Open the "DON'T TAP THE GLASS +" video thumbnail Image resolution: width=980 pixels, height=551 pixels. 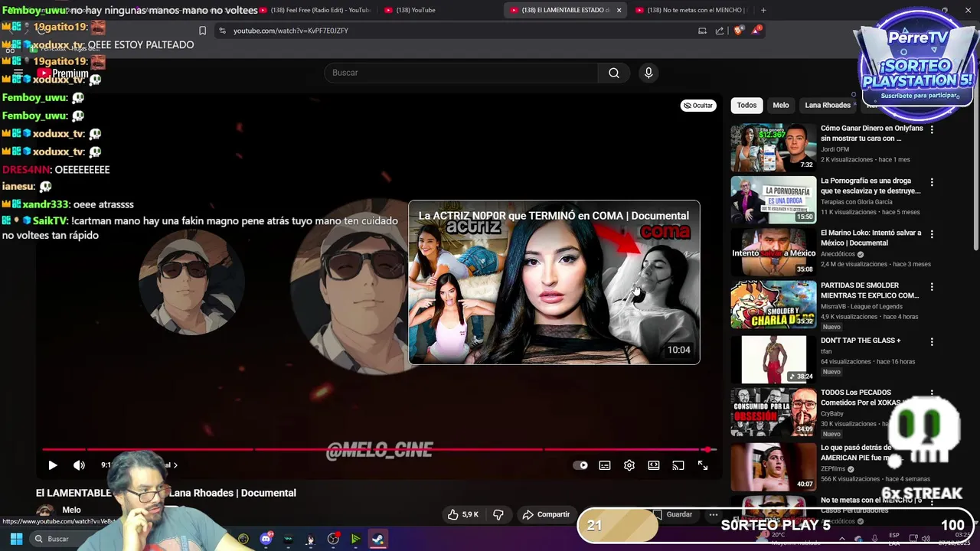coord(773,359)
